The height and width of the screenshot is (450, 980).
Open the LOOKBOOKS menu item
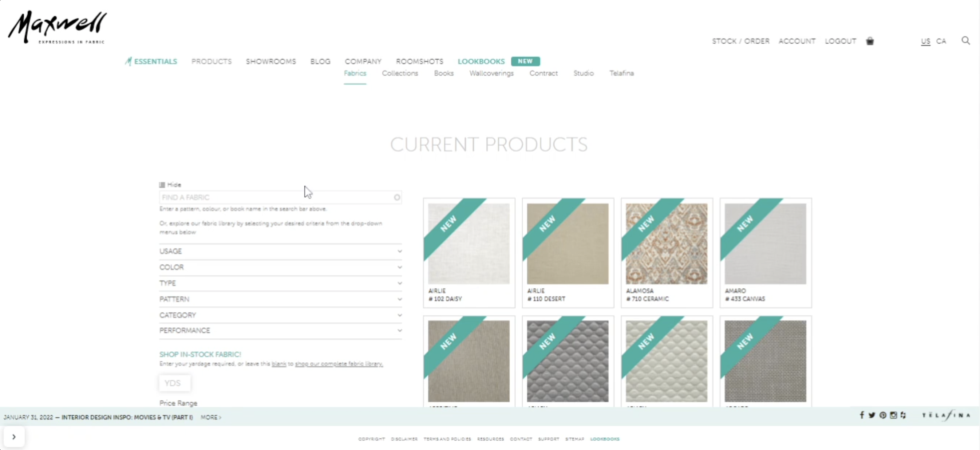click(x=481, y=61)
